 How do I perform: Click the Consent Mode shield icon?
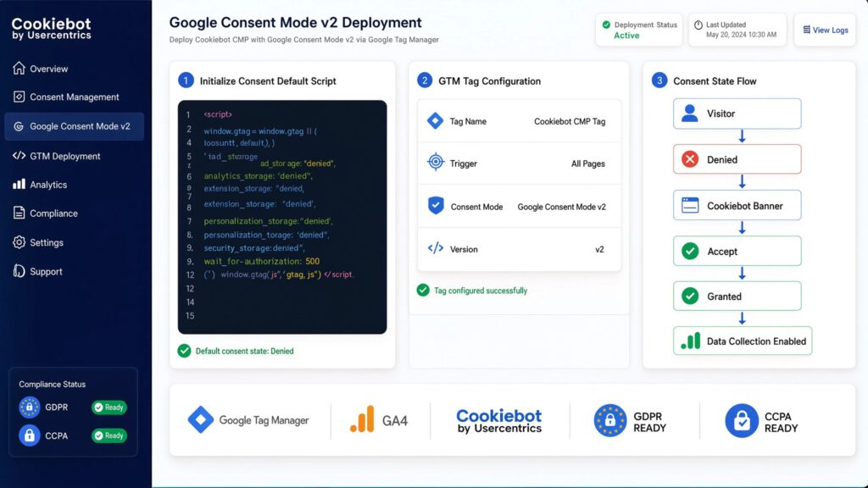[x=436, y=206]
